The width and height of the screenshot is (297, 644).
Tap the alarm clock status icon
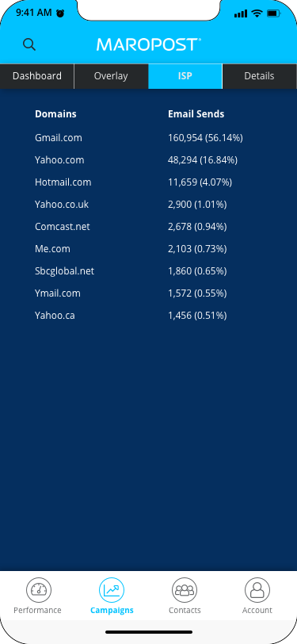pyautogui.click(x=60, y=13)
